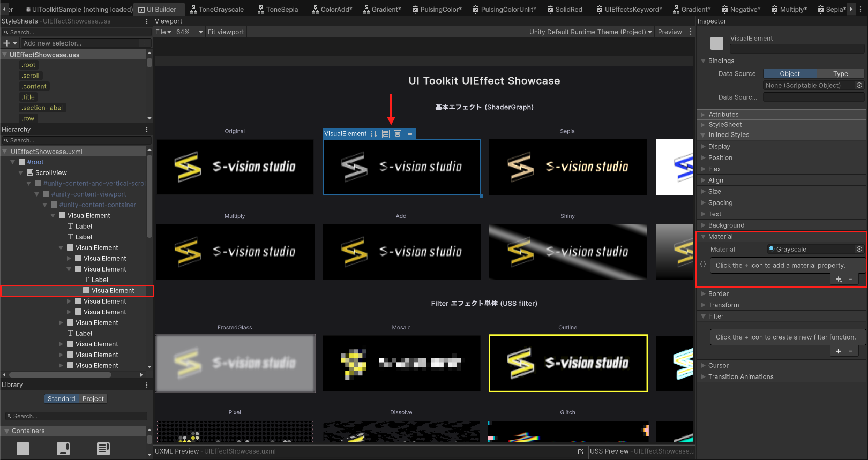The width and height of the screenshot is (868, 460).
Task: Open the File dropdown in Viewport
Action: [x=163, y=32]
